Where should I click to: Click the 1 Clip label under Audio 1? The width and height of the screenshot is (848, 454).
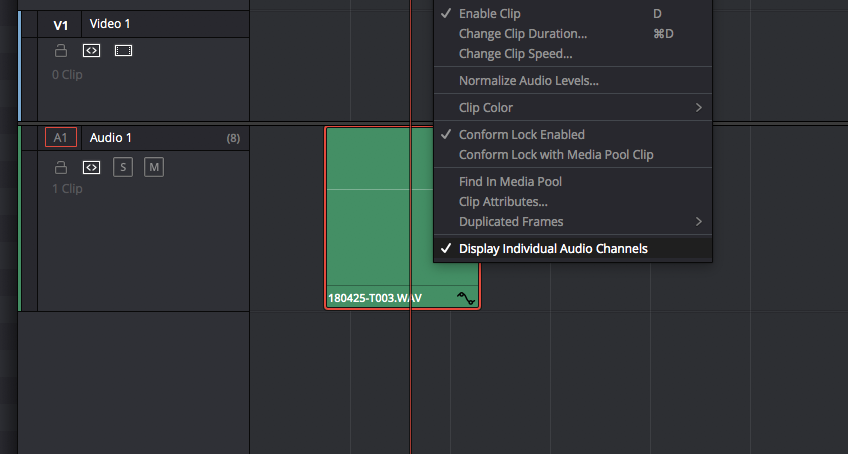[x=67, y=189]
